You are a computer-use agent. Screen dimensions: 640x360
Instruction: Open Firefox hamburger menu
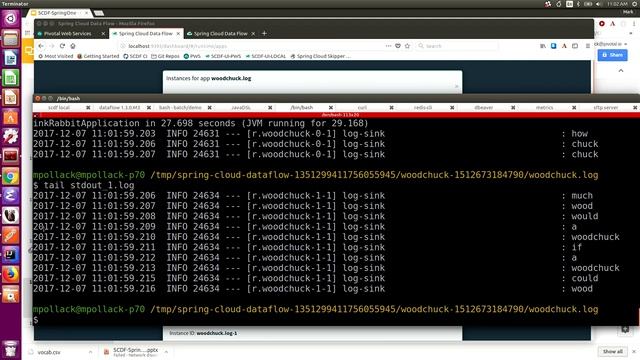(587, 46)
